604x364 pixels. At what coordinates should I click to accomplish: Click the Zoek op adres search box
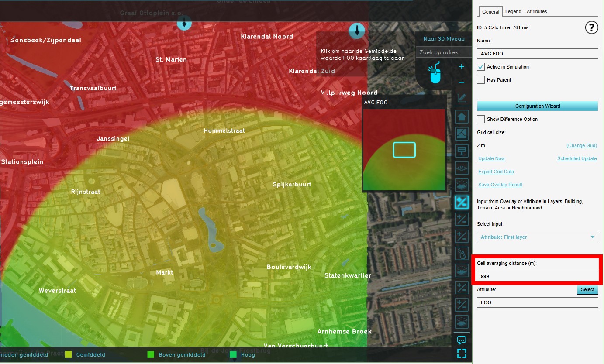coord(443,52)
